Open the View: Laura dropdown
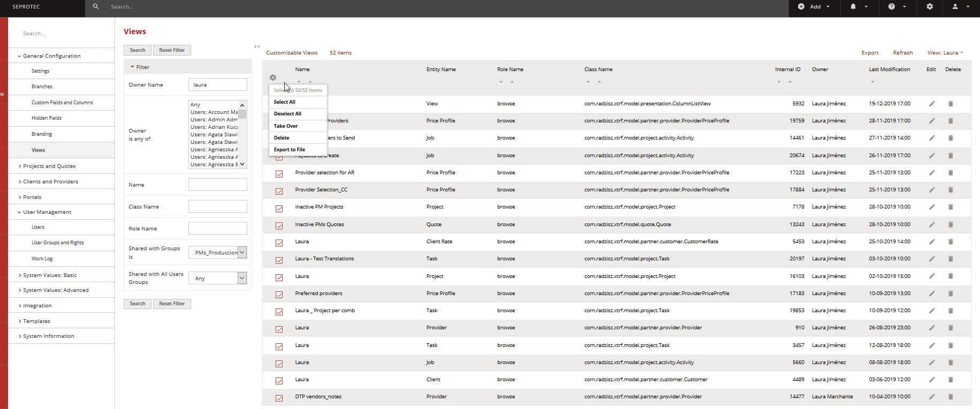 pyautogui.click(x=945, y=52)
